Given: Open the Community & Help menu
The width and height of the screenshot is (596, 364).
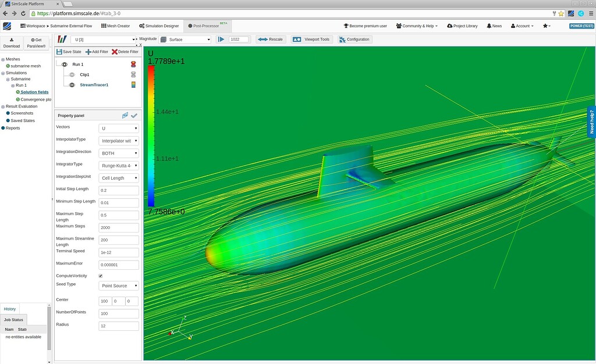Looking at the screenshot, I should 416,26.
